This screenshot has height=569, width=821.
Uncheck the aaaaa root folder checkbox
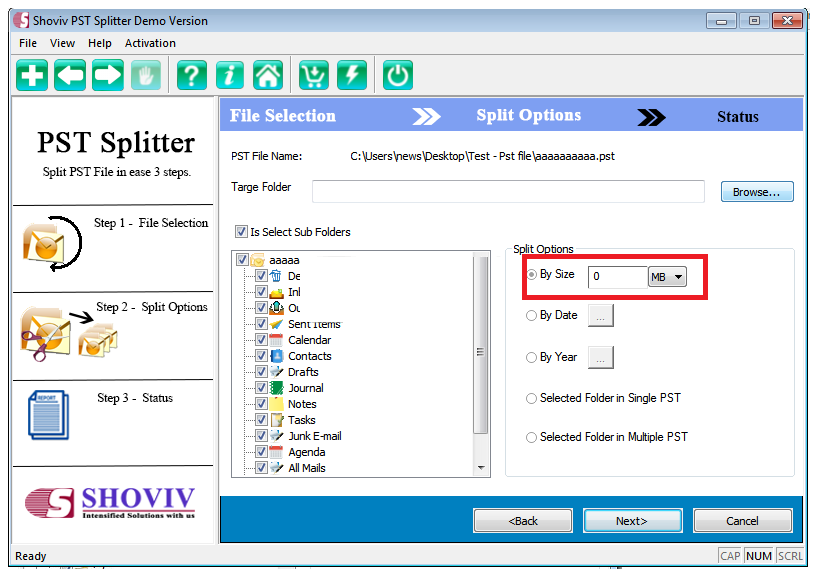click(242, 260)
